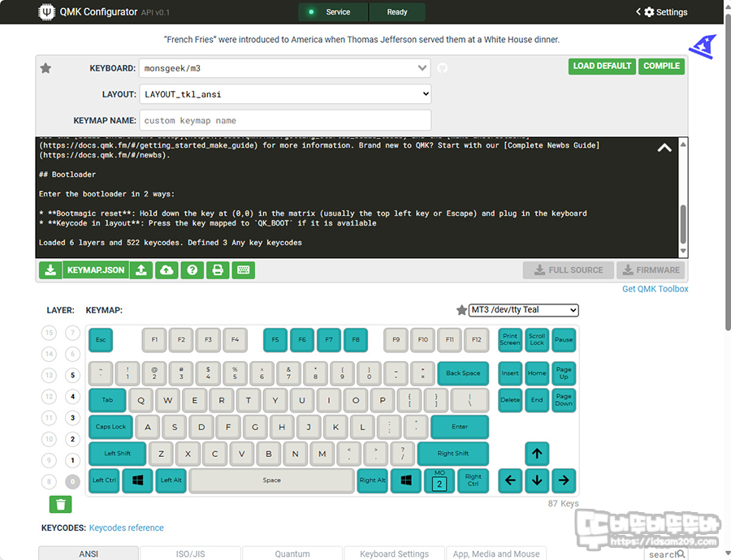The width and height of the screenshot is (731, 560).
Task: Focus the keycode search field
Action: 666,554
